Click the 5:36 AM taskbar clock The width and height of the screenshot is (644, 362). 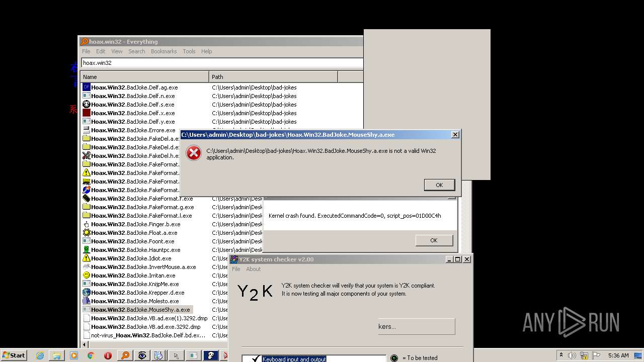[x=618, y=355]
